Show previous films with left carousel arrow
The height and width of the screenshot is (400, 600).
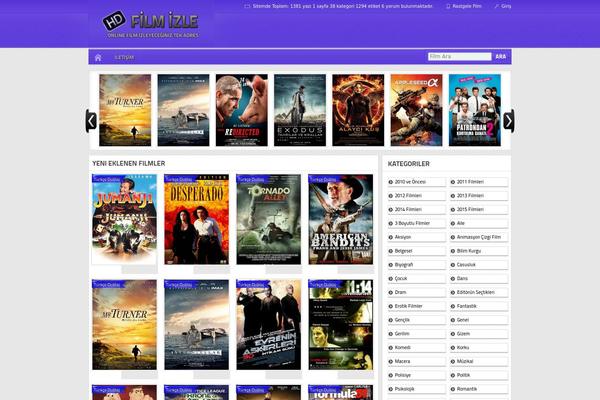pyautogui.click(x=91, y=121)
